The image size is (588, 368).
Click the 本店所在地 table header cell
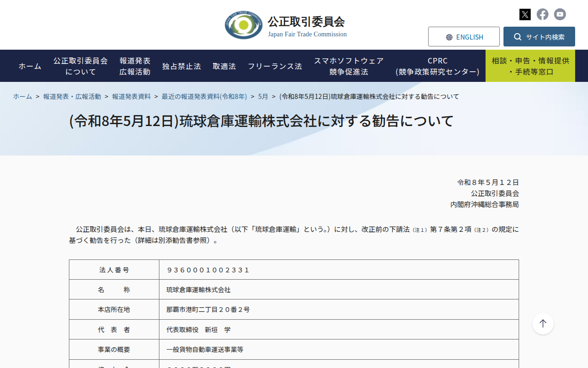[x=114, y=310]
